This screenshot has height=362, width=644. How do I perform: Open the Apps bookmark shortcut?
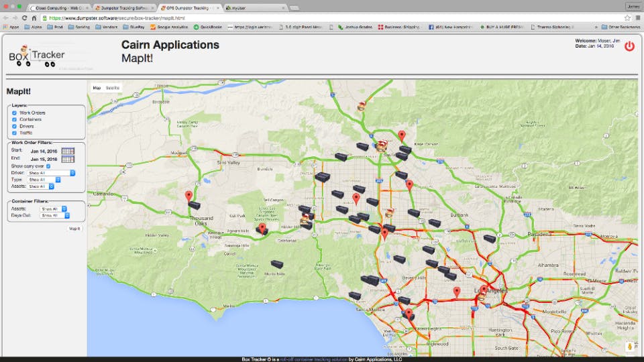(11, 27)
